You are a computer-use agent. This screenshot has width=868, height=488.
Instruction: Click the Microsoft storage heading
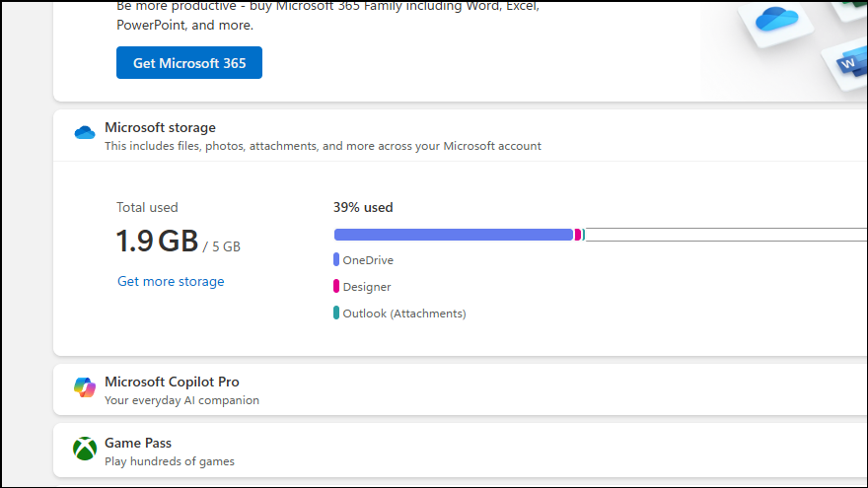point(160,127)
